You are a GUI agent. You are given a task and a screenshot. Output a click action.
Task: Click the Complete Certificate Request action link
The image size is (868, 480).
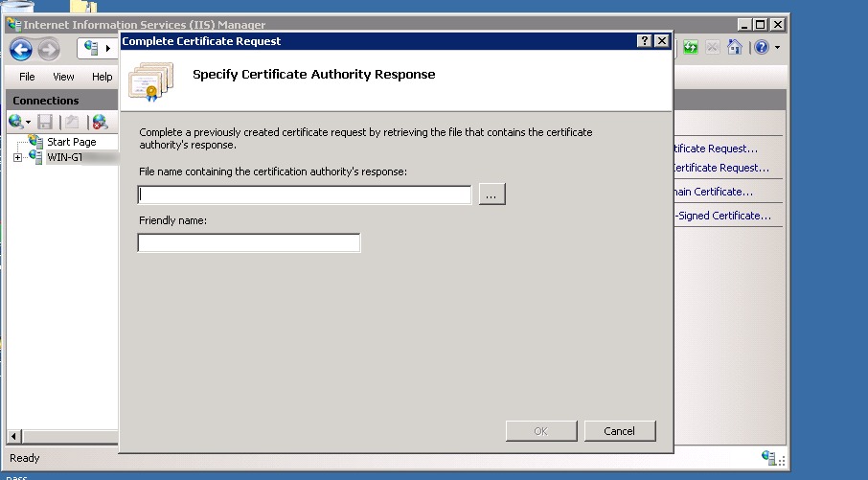(721, 168)
